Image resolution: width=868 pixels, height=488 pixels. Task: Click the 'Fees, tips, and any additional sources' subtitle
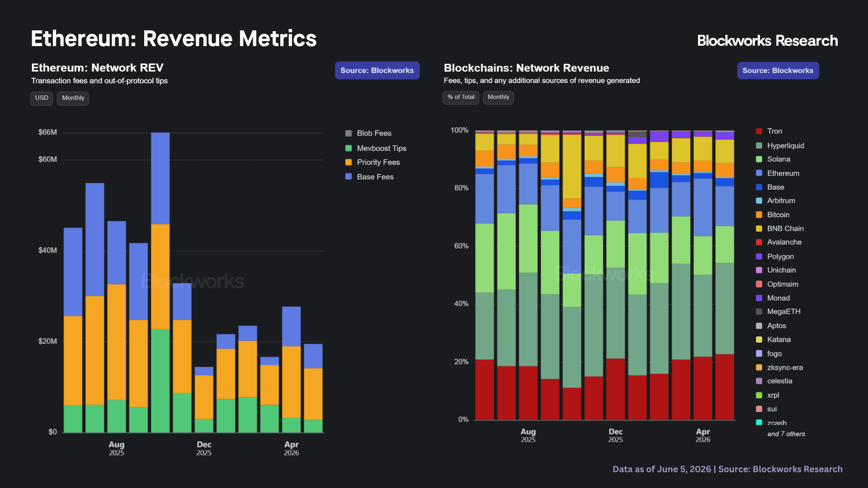[x=542, y=80]
